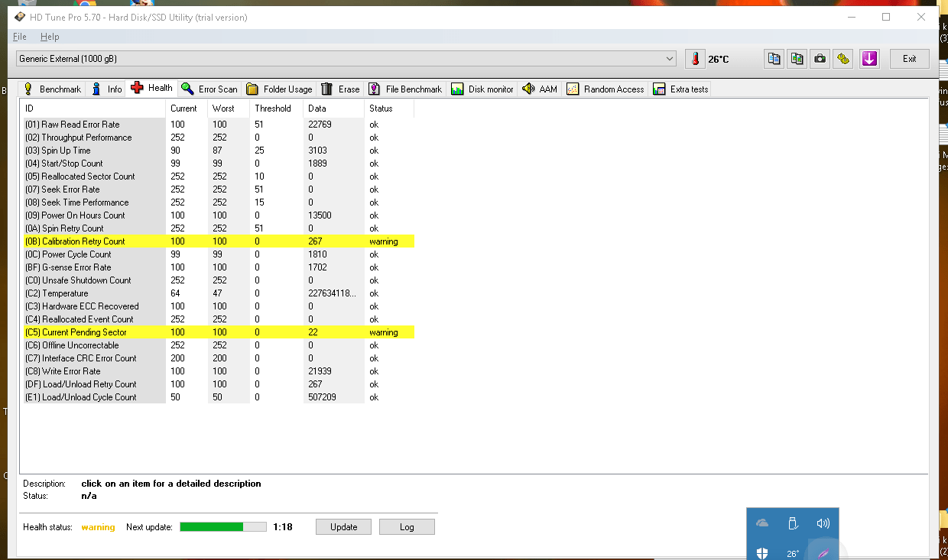Screen dimensions: 948x560
Task: Click the Worst column header
Action: pos(228,108)
